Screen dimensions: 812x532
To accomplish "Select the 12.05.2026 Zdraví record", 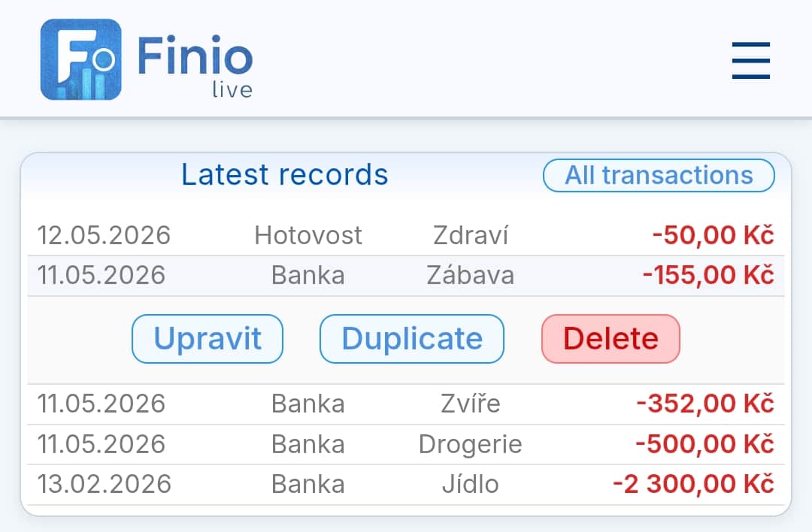I will [x=405, y=235].
